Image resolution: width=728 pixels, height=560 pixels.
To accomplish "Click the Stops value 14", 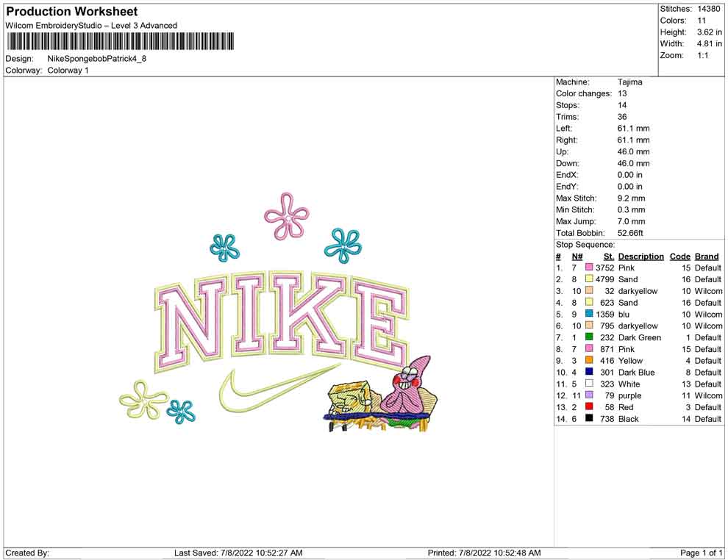I will click(x=621, y=105).
